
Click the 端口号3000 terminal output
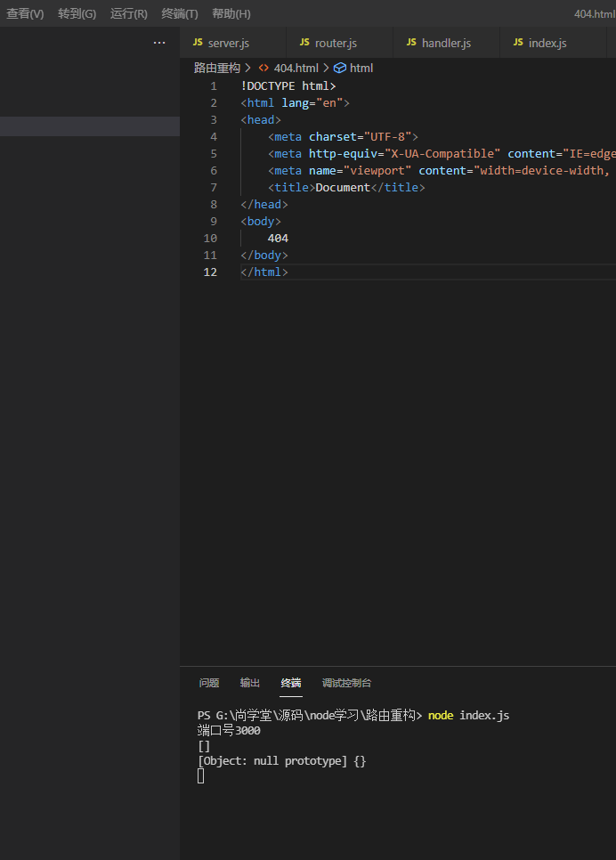[x=229, y=731]
